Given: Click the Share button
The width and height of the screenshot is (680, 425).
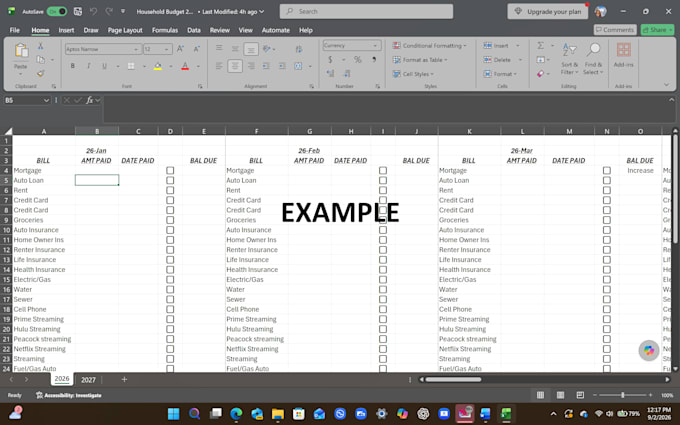Looking at the screenshot, I should tap(657, 30).
